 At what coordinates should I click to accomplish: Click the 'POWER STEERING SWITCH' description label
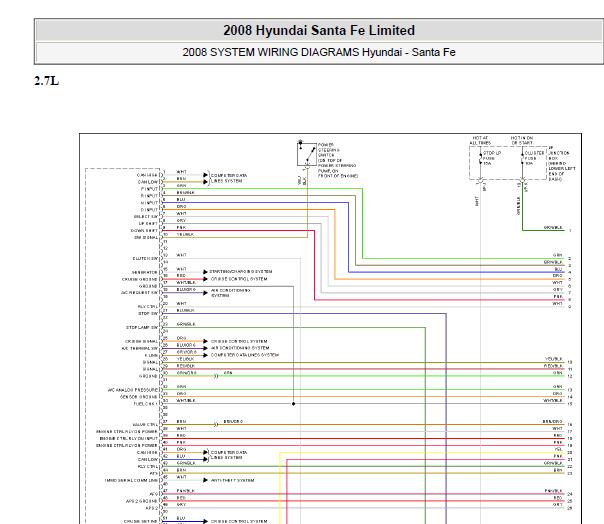(x=337, y=160)
